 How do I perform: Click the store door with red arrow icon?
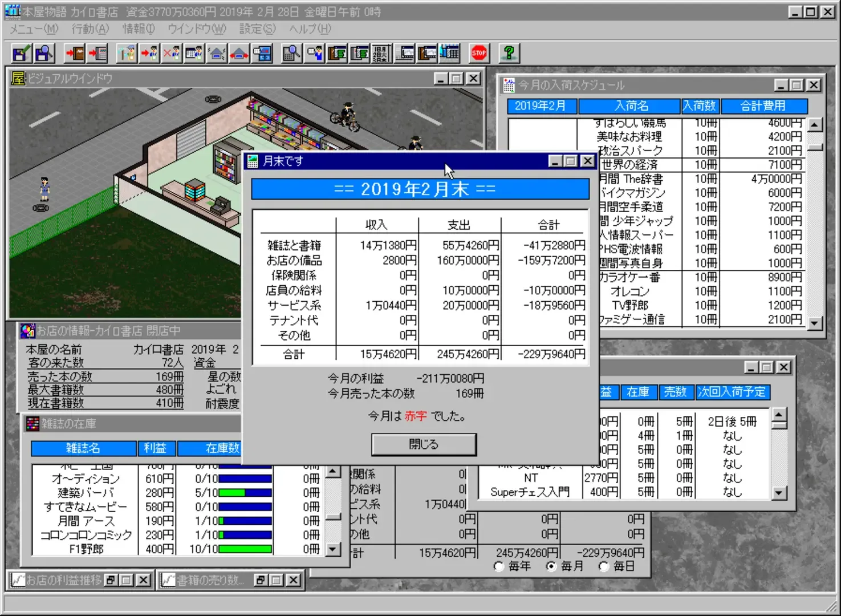(75, 54)
